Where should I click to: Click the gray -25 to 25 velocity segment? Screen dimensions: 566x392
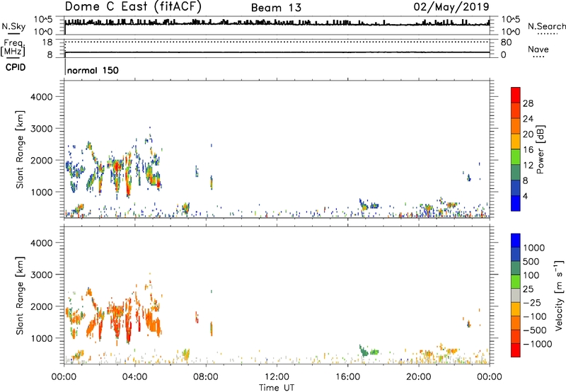[x=516, y=296]
